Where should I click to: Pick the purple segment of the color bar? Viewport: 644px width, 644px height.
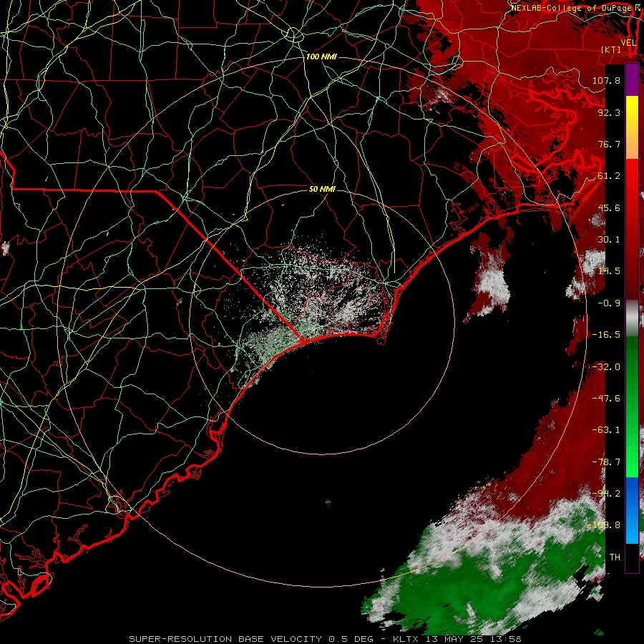[x=632, y=80]
